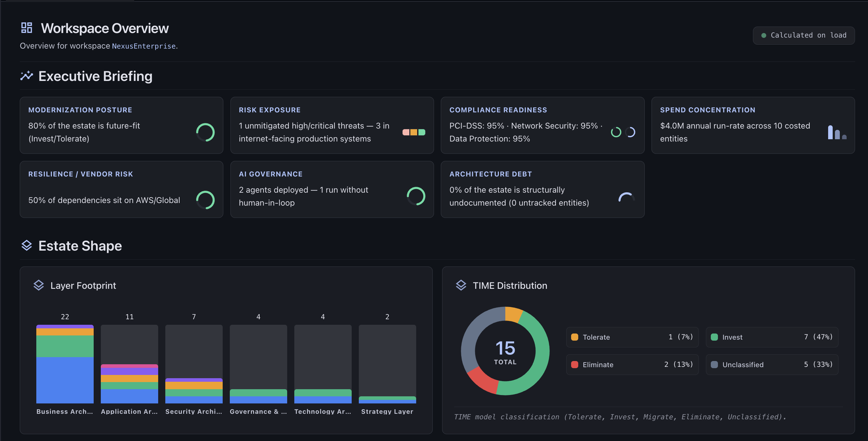Image resolution: width=868 pixels, height=441 pixels.
Task: Click the Governance & ... bar
Action: (258, 396)
